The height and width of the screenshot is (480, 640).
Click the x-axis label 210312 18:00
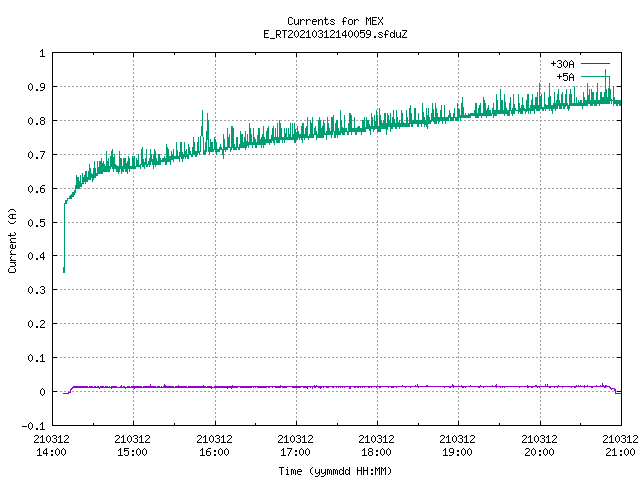(376, 445)
